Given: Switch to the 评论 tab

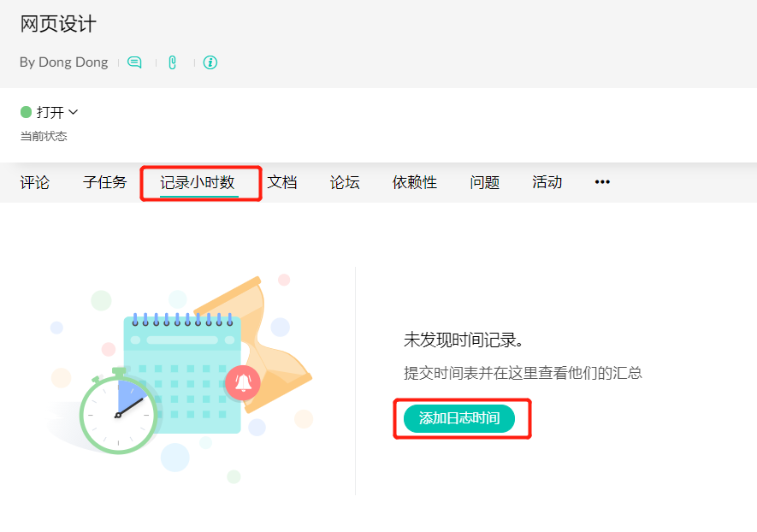Looking at the screenshot, I should pyautogui.click(x=35, y=182).
